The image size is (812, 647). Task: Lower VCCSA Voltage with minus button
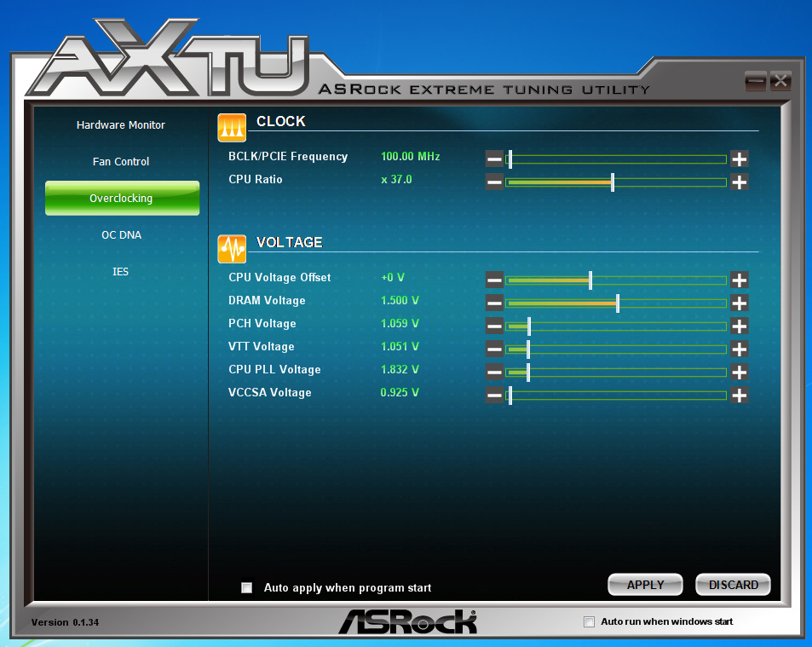click(494, 396)
